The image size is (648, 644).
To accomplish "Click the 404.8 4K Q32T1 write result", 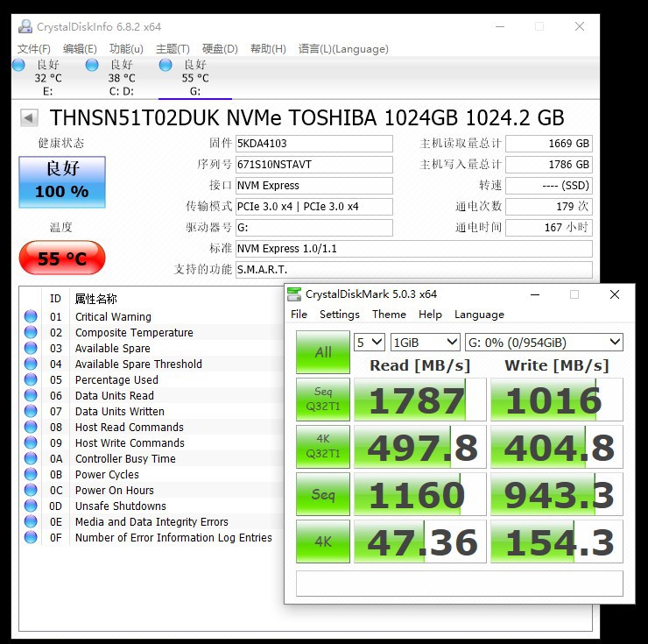I will 557,447.
